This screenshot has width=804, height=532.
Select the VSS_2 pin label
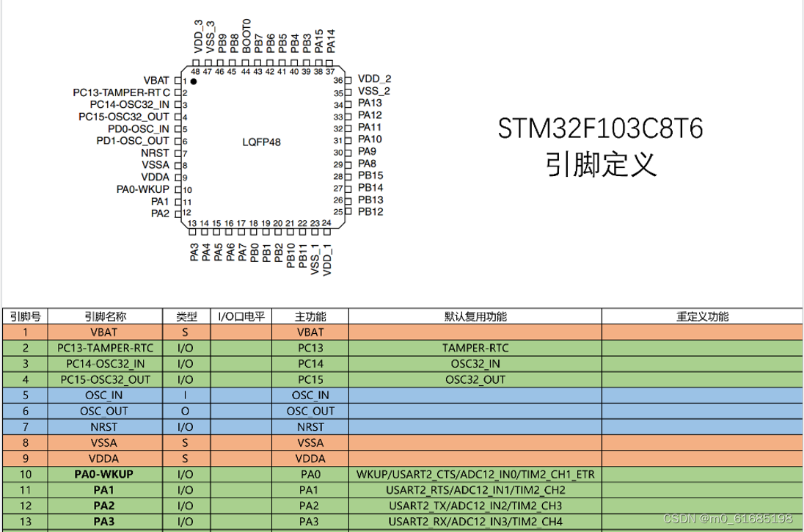tap(374, 91)
